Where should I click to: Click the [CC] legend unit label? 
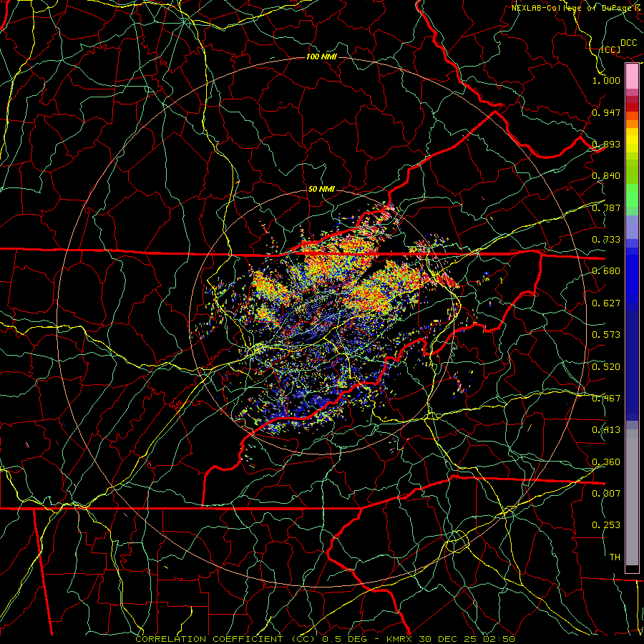click(x=610, y=50)
